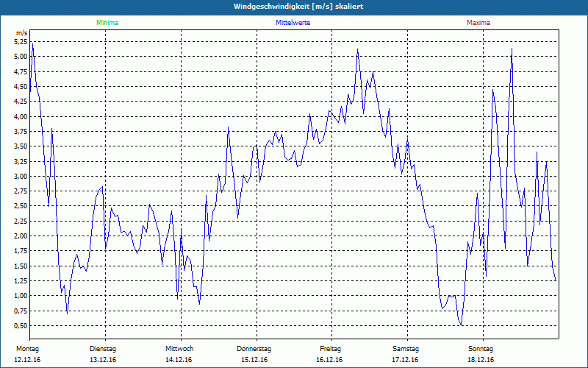The image size is (588, 368).
Task: Click the Minima legend label
Action: pyautogui.click(x=107, y=23)
